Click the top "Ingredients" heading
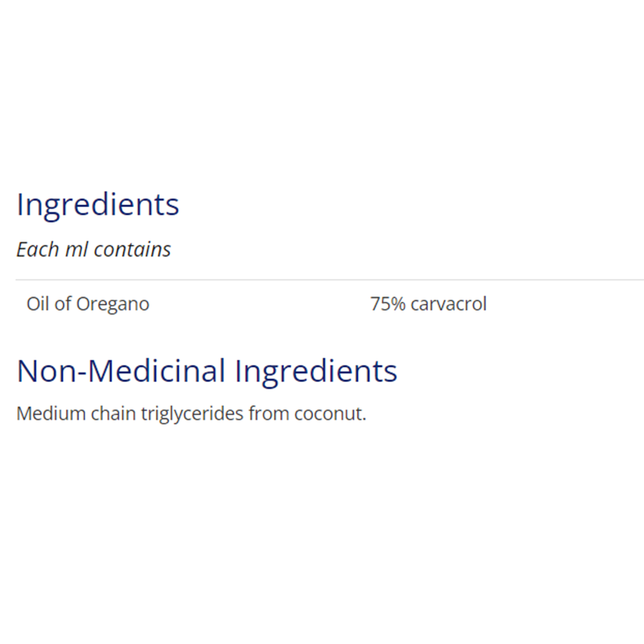The image size is (644, 644). pyautogui.click(x=98, y=204)
